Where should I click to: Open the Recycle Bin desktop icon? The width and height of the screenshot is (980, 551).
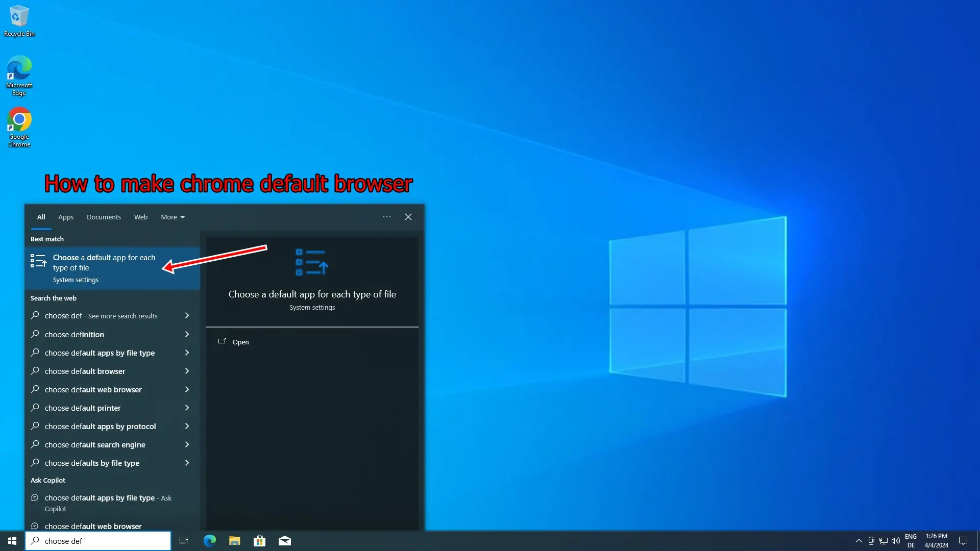coord(19,21)
